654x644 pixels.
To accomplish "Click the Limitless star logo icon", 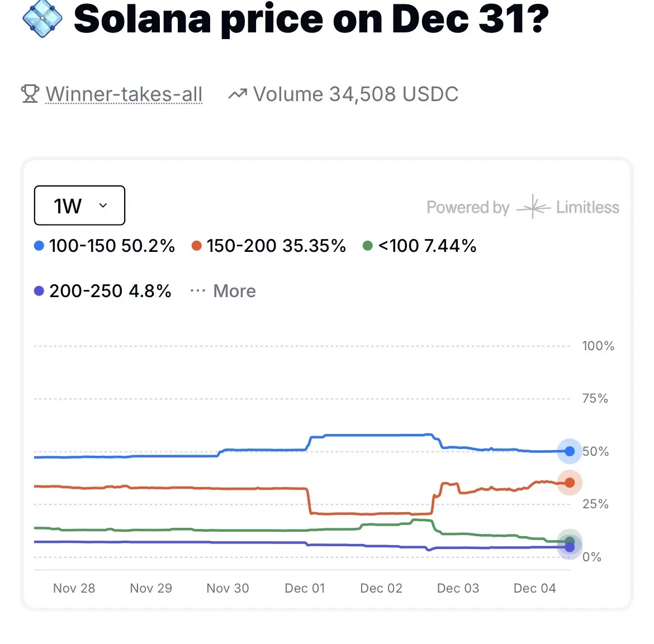I will (533, 207).
